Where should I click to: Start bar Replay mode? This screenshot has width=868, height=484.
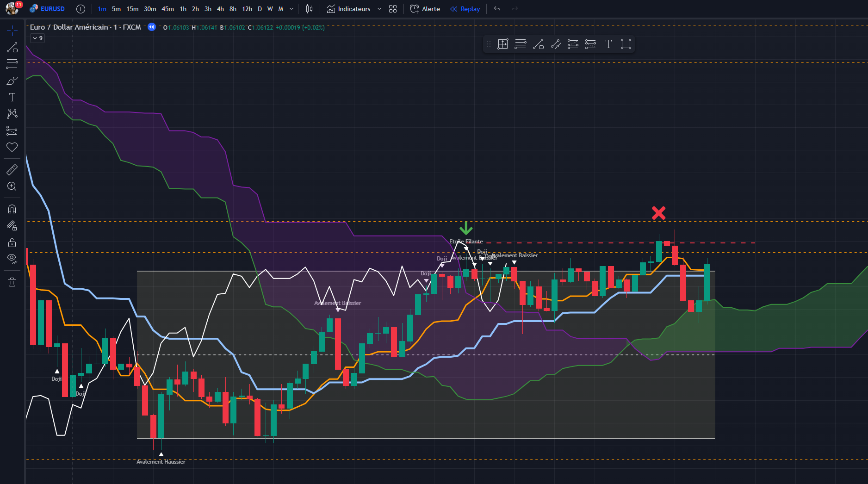coord(465,9)
